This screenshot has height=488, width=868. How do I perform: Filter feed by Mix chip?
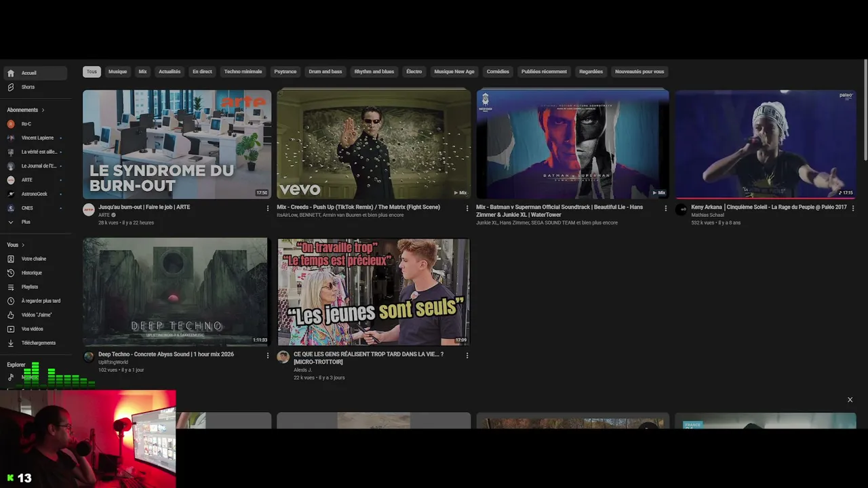point(142,72)
